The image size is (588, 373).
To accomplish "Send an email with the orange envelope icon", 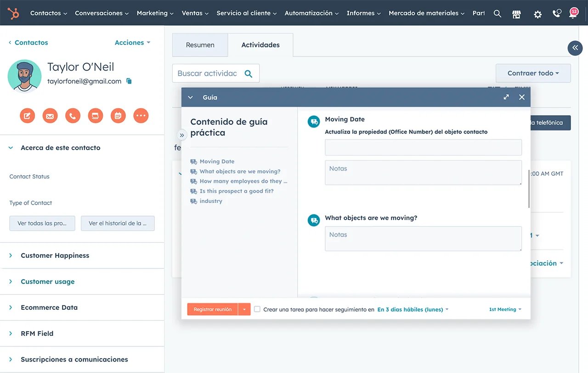I will click(50, 116).
